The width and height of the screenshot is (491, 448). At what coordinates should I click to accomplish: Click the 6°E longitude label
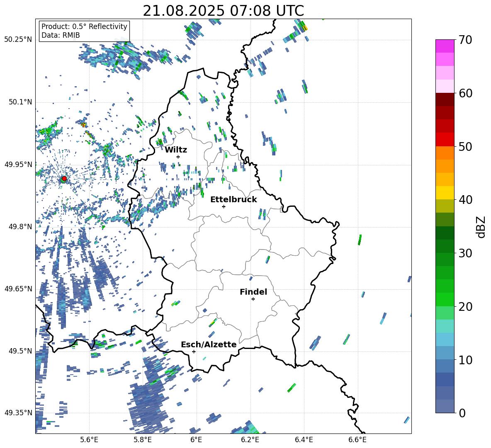pos(196,440)
